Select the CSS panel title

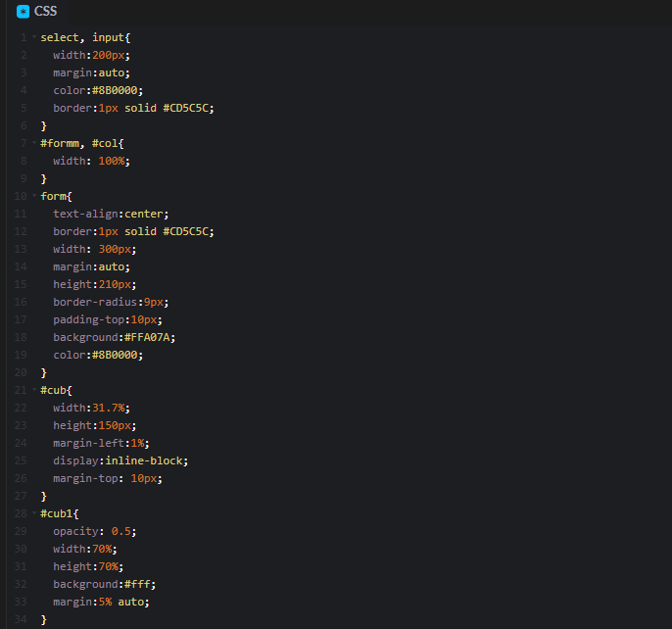[x=45, y=11]
